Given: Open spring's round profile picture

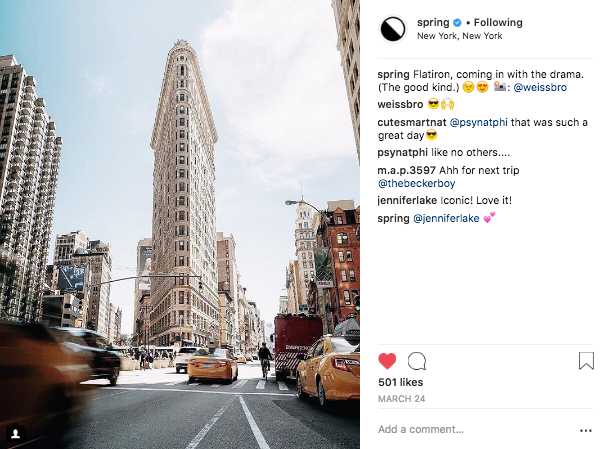Looking at the screenshot, I should [x=392, y=29].
